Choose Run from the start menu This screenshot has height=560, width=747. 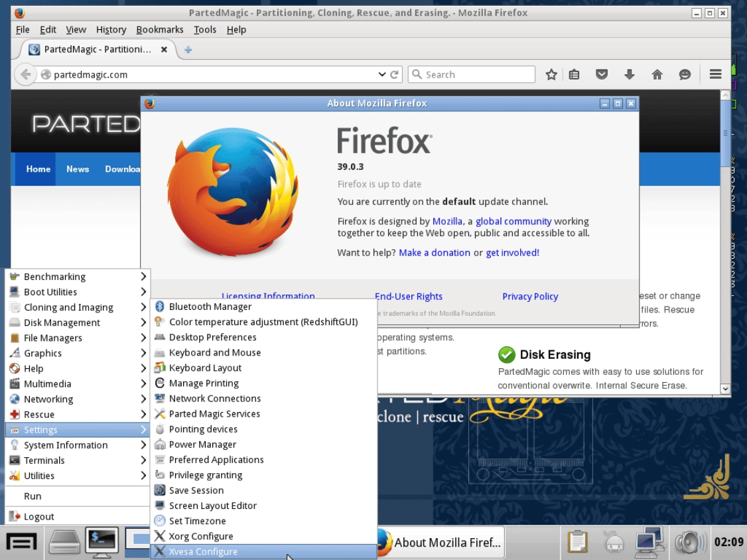pos(78,496)
